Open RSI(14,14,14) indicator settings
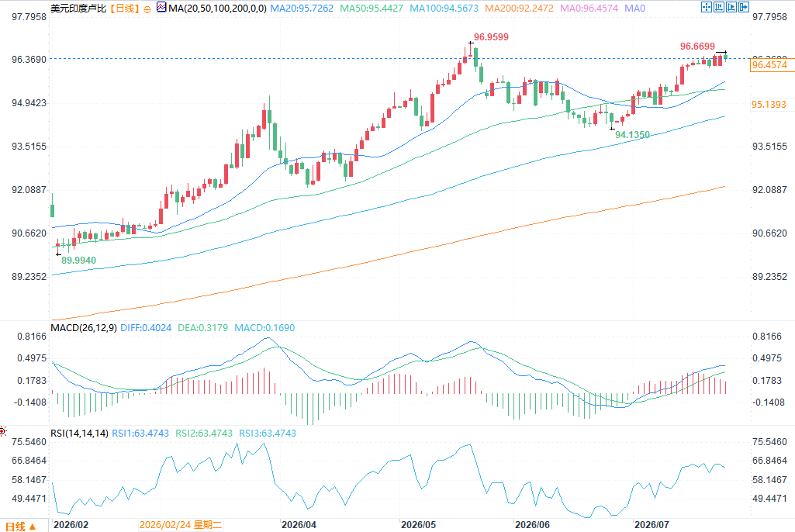The image size is (795, 532). [x=79, y=433]
